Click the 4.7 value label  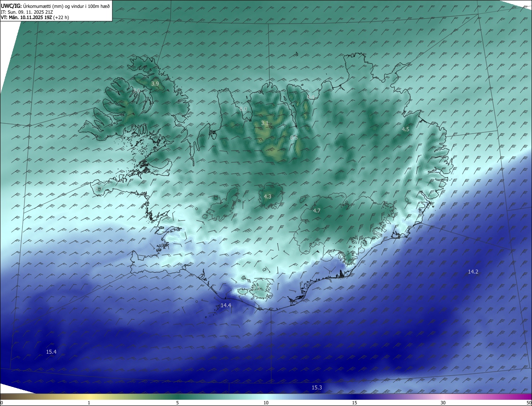point(317,211)
